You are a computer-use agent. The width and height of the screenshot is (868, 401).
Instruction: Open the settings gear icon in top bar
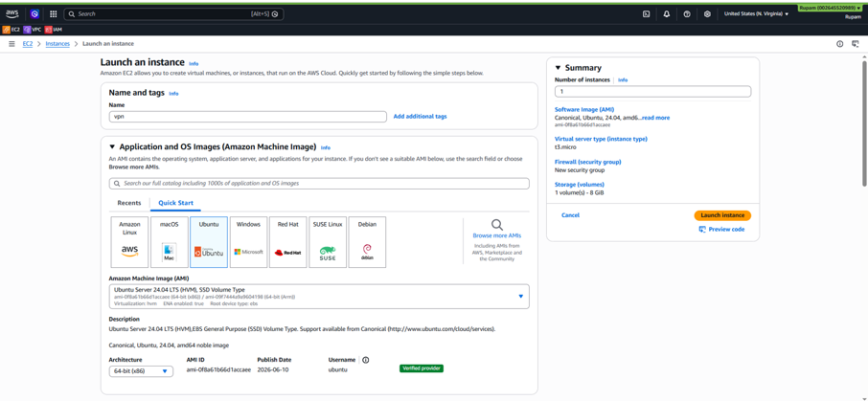click(x=707, y=13)
